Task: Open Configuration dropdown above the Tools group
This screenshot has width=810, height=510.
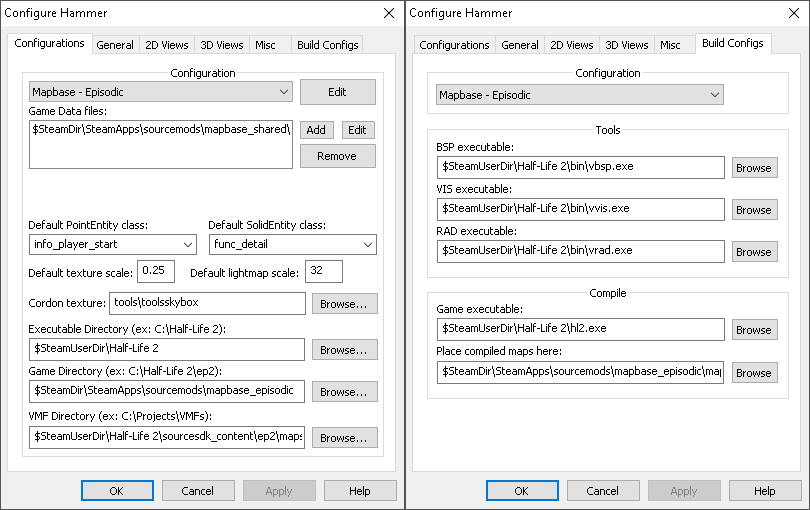Action: [580, 95]
